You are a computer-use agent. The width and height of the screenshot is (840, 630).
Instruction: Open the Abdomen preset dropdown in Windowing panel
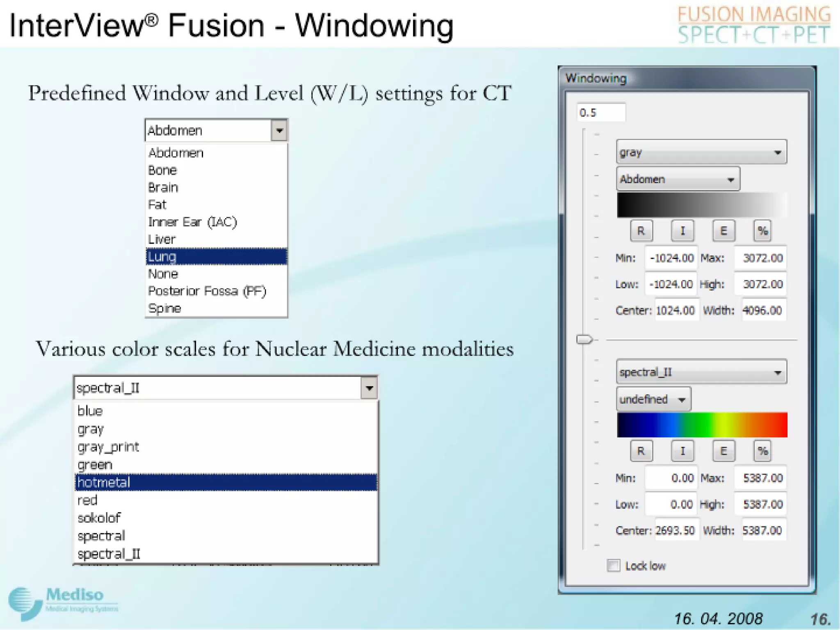pos(678,179)
